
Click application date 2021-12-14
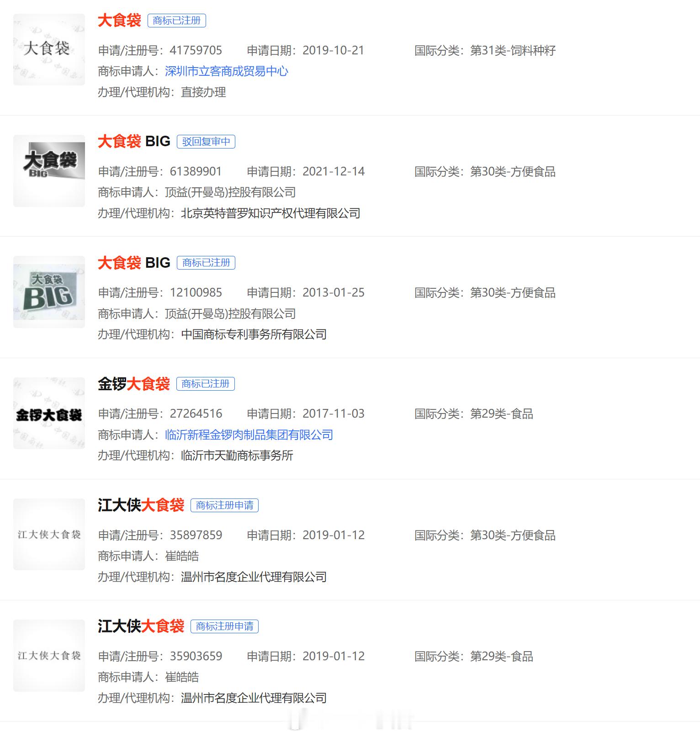pos(334,171)
